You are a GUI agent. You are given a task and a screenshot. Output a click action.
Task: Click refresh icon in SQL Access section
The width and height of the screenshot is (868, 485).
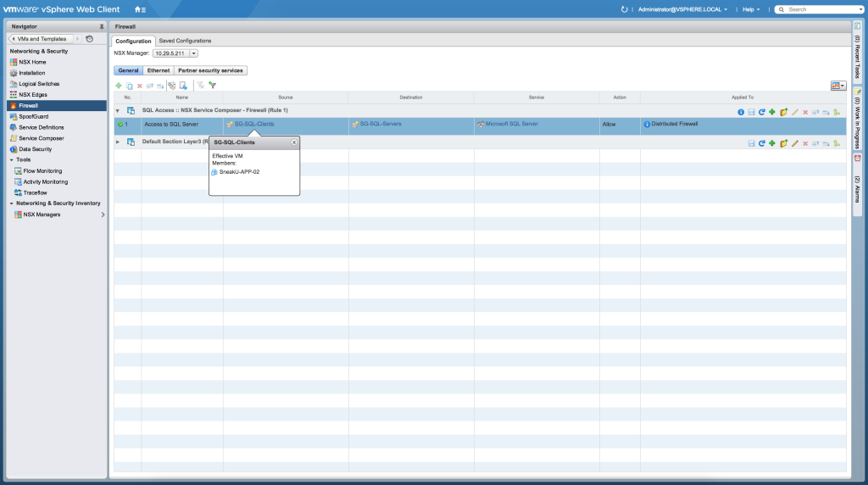click(762, 113)
